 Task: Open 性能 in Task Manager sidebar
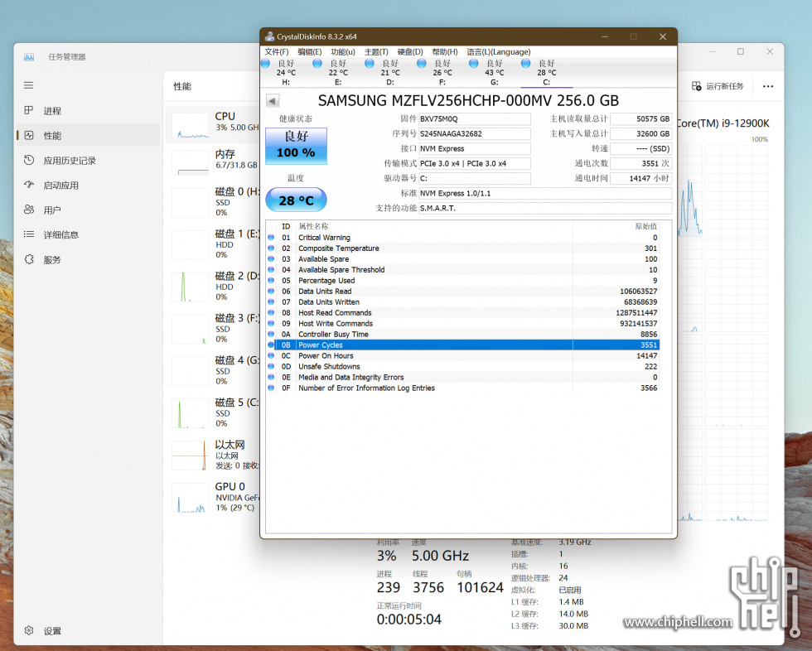point(88,136)
